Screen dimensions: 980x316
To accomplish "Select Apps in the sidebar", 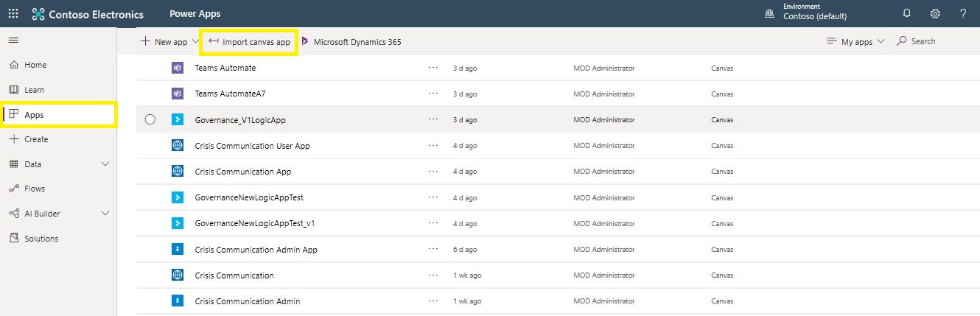I will point(58,115).
